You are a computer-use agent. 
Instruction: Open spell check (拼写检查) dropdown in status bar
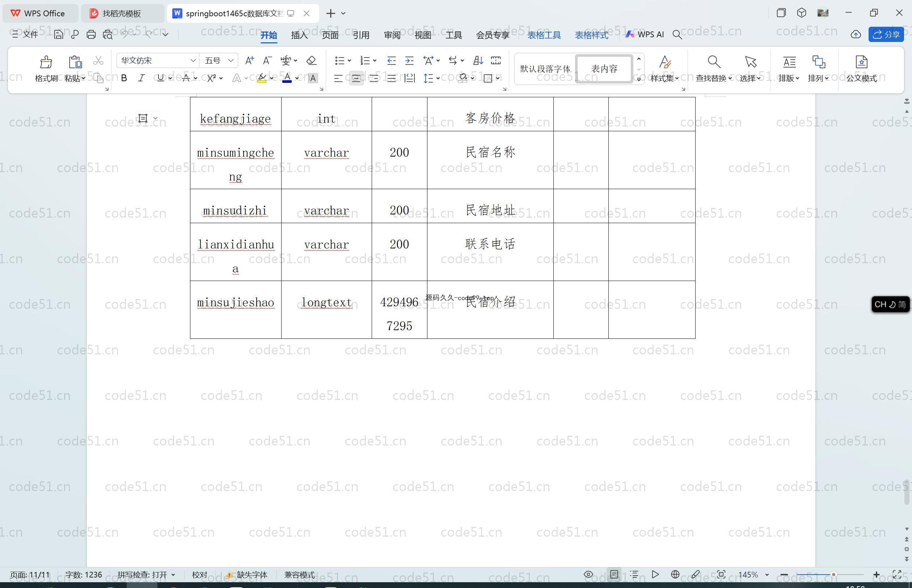[x=173, y=575]
